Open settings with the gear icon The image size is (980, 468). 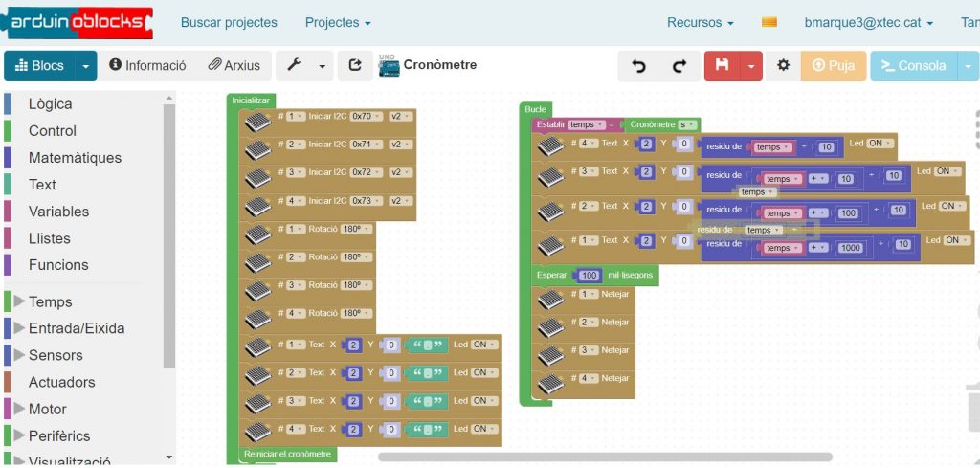(x=783, y=66)
